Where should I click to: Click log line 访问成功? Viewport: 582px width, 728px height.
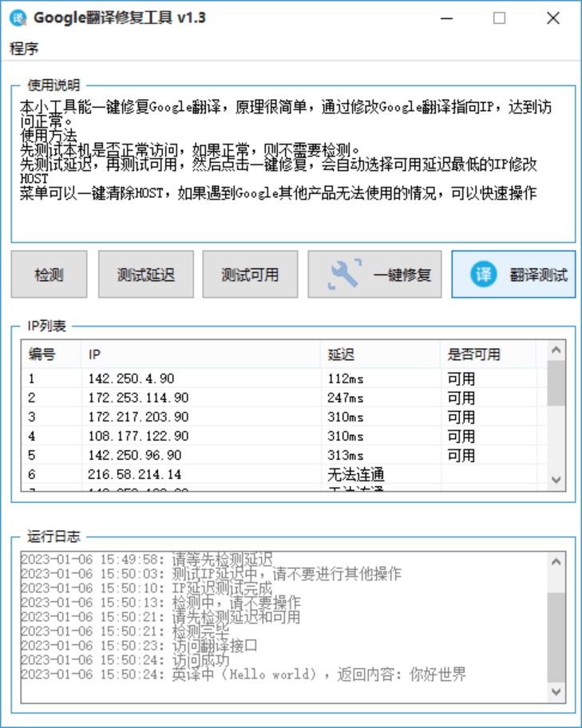tap(125, 659)
